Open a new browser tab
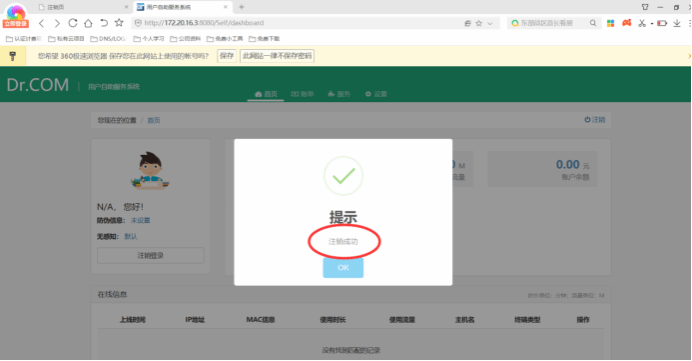The width and height of the screenshot is (692, 361). point(241,7)
